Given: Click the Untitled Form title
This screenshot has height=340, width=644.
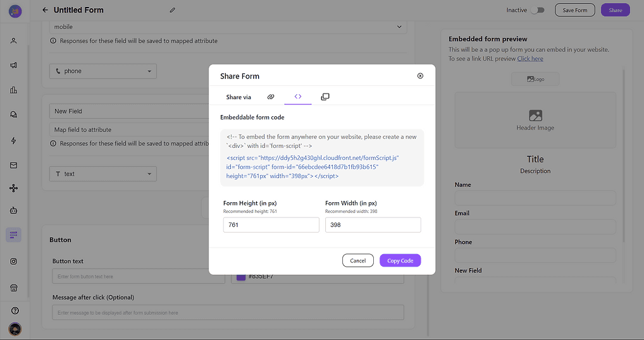Looking at the screenshot, I should coord(78,10).
